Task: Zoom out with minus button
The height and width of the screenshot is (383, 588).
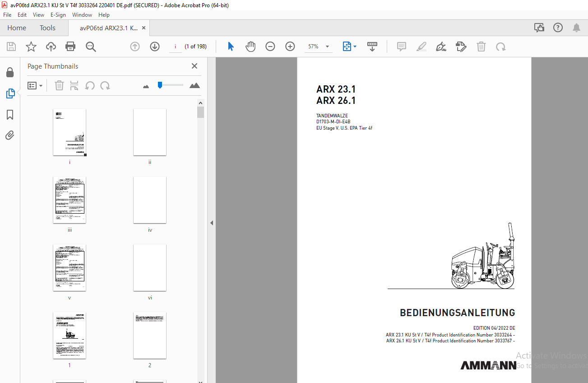Action: 270,47
